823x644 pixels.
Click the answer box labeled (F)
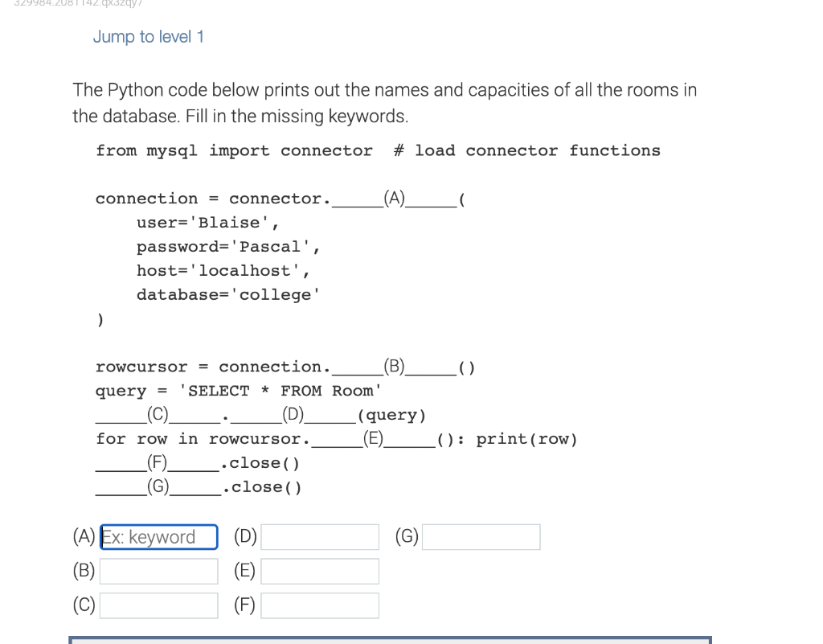[x=319, y=605]
